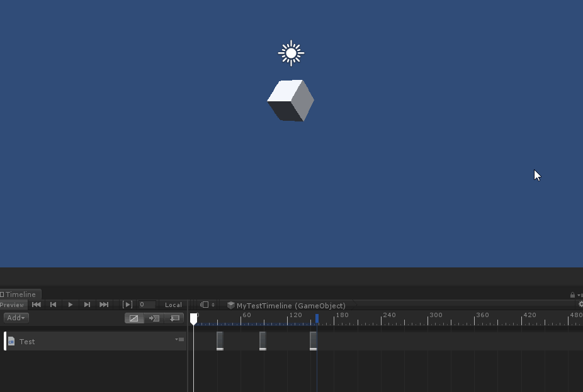
Task: Click the track visibility marker icon near Local
Action: pyautogui.click(x=205, y=305)
